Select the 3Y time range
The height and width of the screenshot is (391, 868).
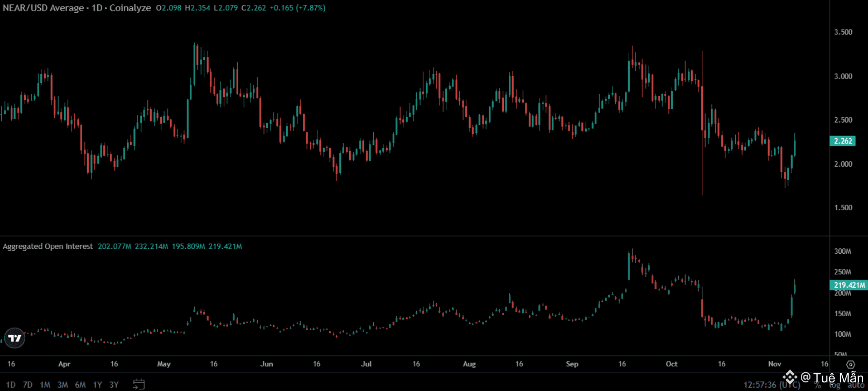tap(114, 385)
